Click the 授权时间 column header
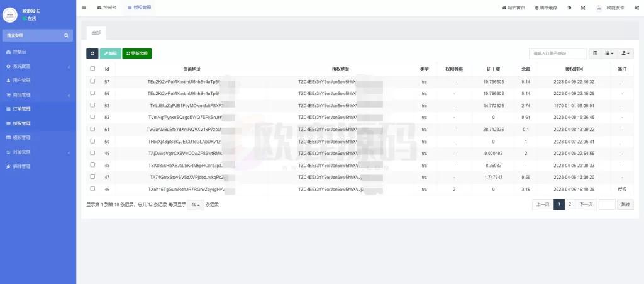Image resolution: width=644 pixels, height=284 pixels. click(574, 69)
